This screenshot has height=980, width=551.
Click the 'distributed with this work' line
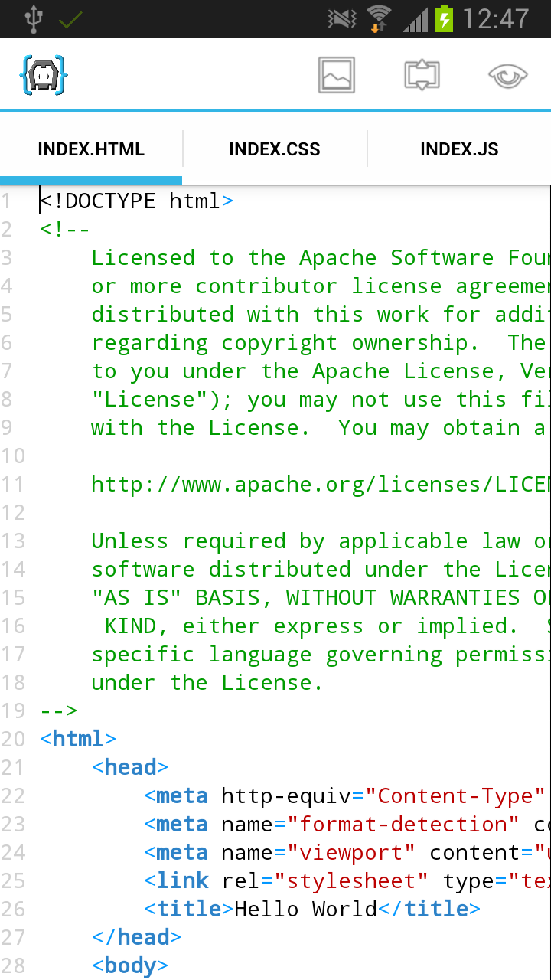(x=321, y=315)
